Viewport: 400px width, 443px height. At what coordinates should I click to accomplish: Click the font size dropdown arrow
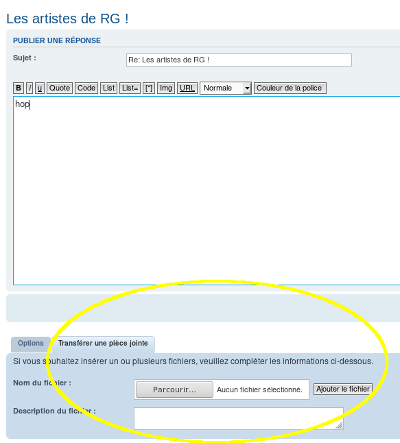(x=247, y=88)
